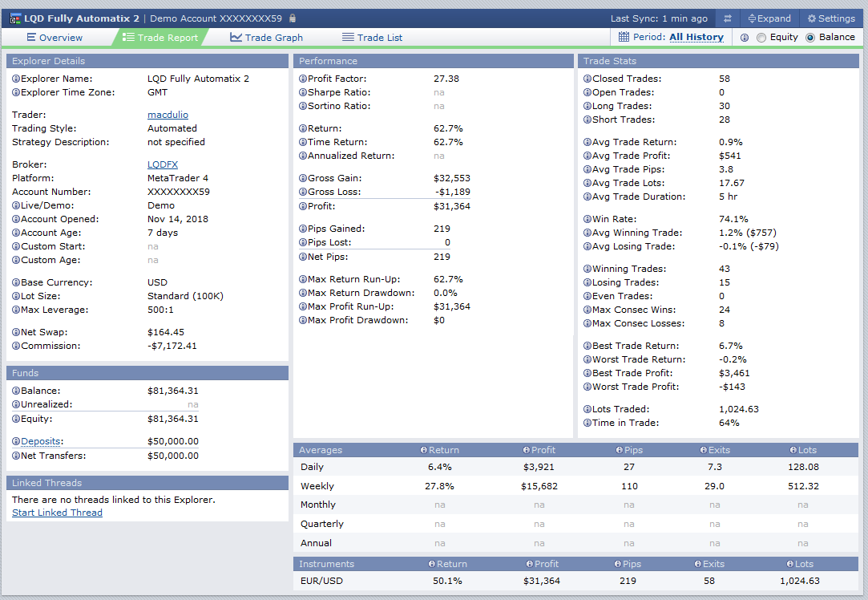Click the info icon next to Profit Factor

tap(303, 79)
